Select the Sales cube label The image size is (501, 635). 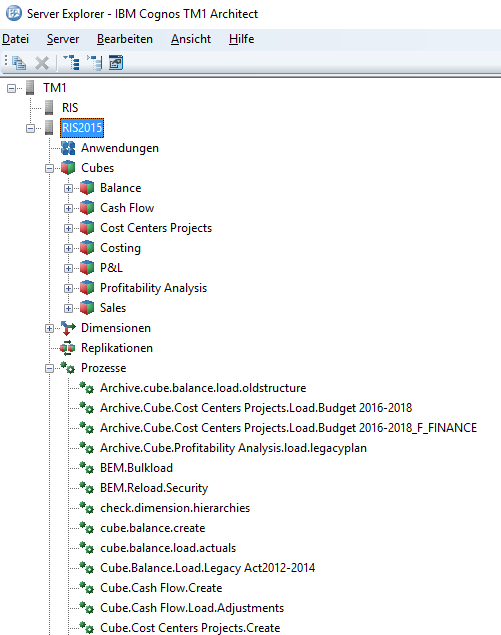click(113, 308)
